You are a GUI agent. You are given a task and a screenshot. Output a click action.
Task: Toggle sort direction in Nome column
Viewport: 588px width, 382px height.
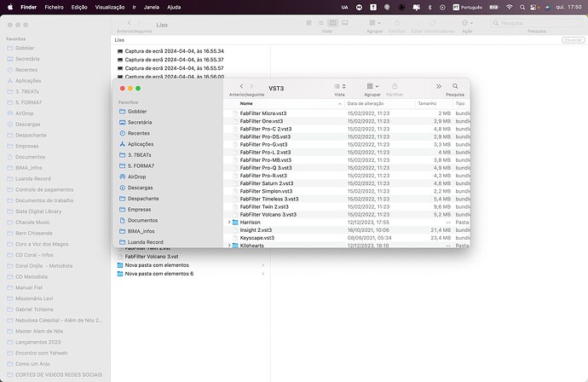tap(339, 103)
